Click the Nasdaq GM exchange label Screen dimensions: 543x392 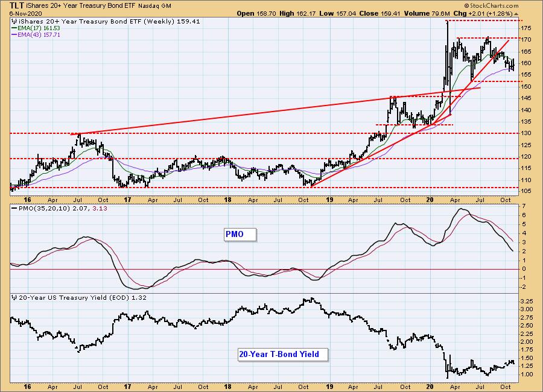click(x=154, y=6)
